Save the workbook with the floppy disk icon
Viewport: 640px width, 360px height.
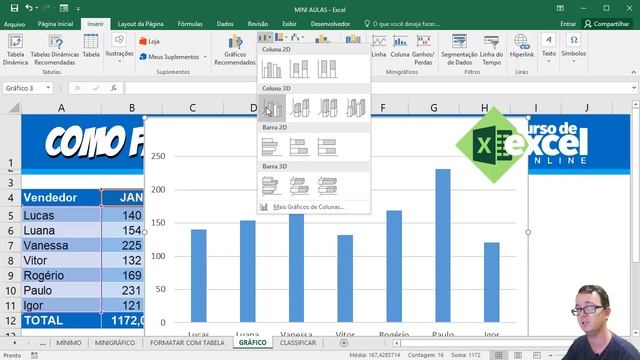[x=14, y=8]
